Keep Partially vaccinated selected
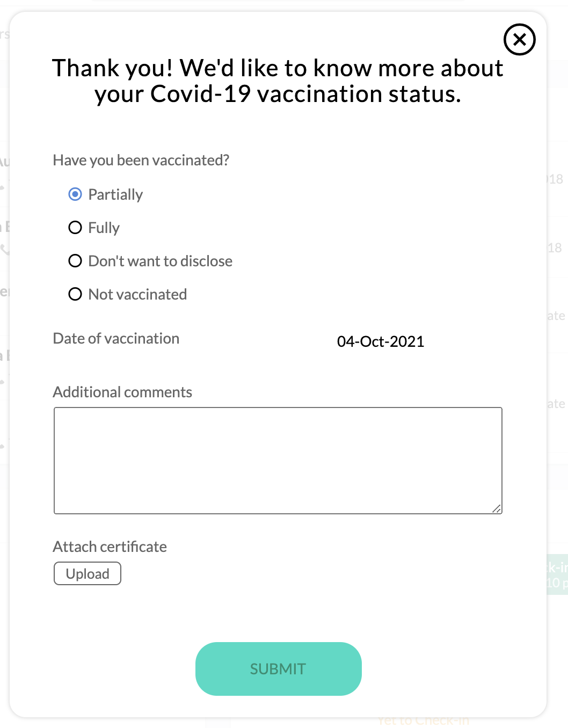 [75, 194]
